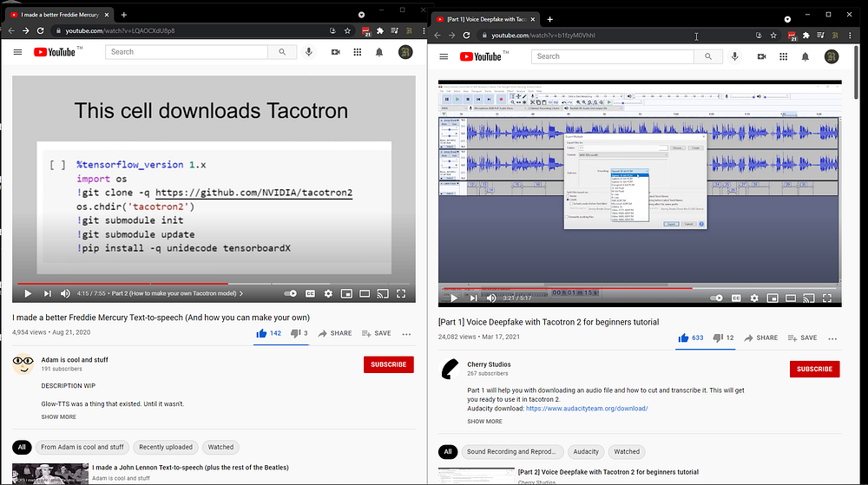This screenshot has width=868, height=485.
Task: Click search magnifier button in left window
Action: pos(282,52)
